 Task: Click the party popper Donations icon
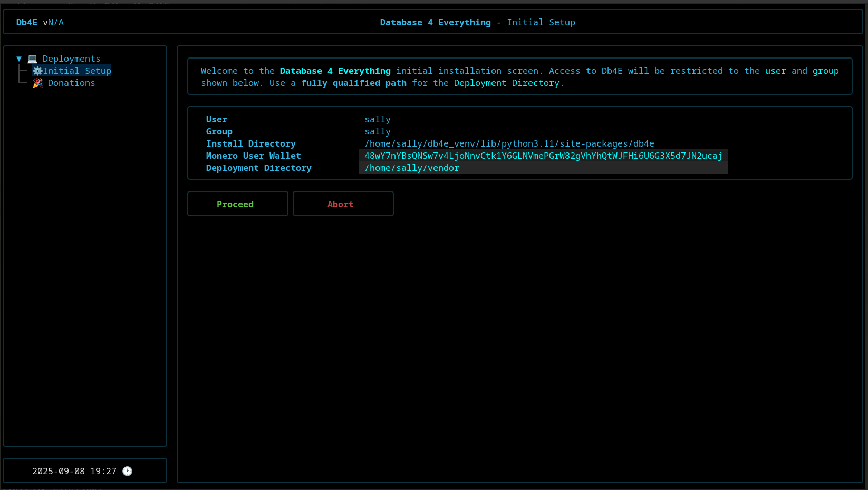pos(38,83)
